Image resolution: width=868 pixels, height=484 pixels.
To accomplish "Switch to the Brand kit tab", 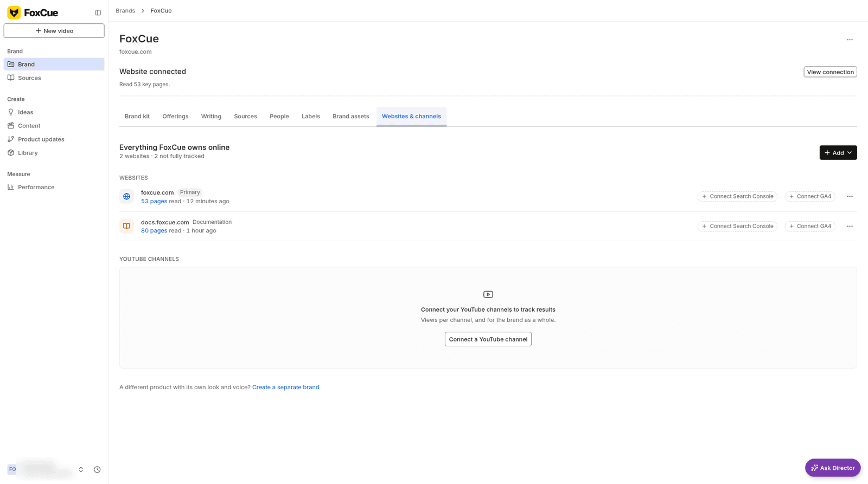I will click(137, 117).
